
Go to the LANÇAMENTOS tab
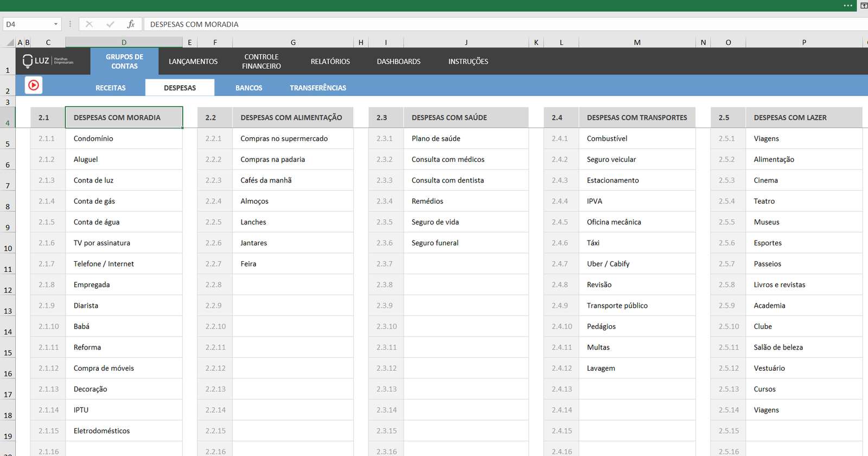pyautogui.click(x=193, y=61)
